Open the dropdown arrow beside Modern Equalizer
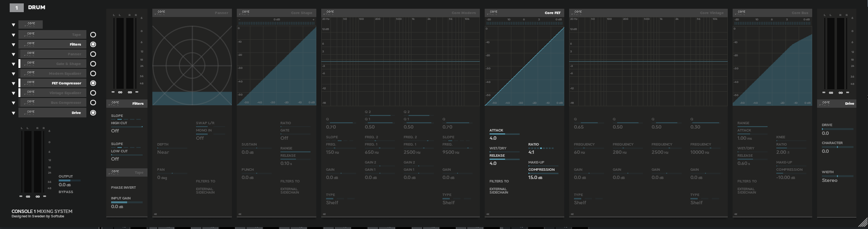The image size is (868, 229). pyautogui.click(x=14, y=74)
